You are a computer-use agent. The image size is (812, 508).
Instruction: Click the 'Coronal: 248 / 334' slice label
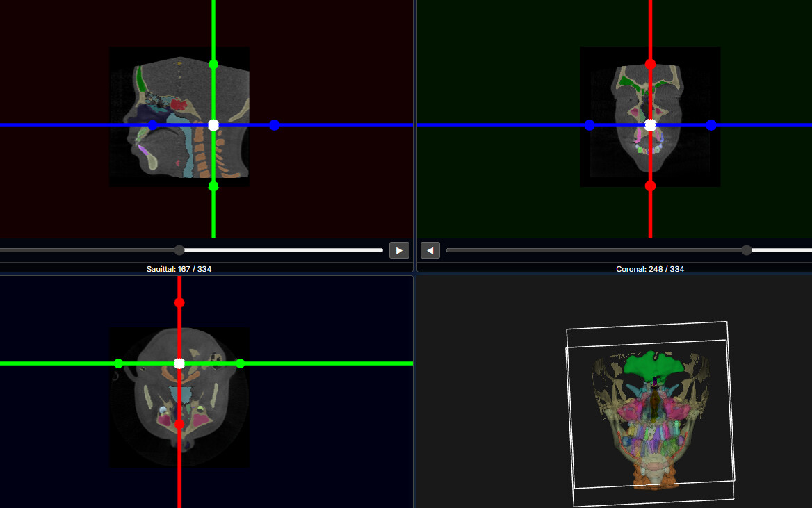(x=650, y=269)
